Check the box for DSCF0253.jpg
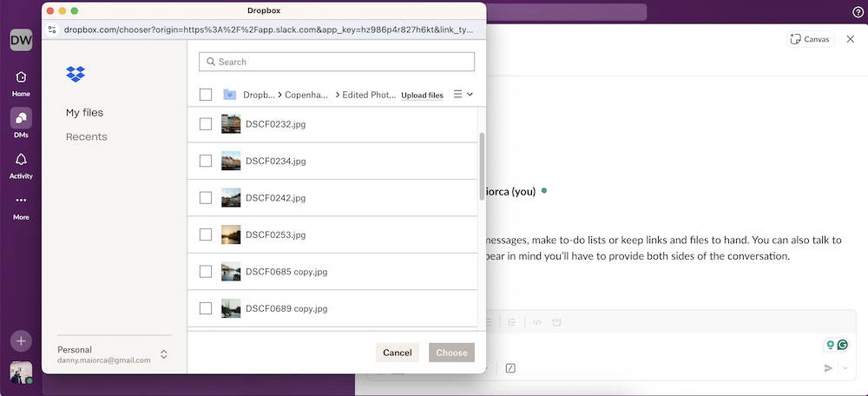 (206, 234)
